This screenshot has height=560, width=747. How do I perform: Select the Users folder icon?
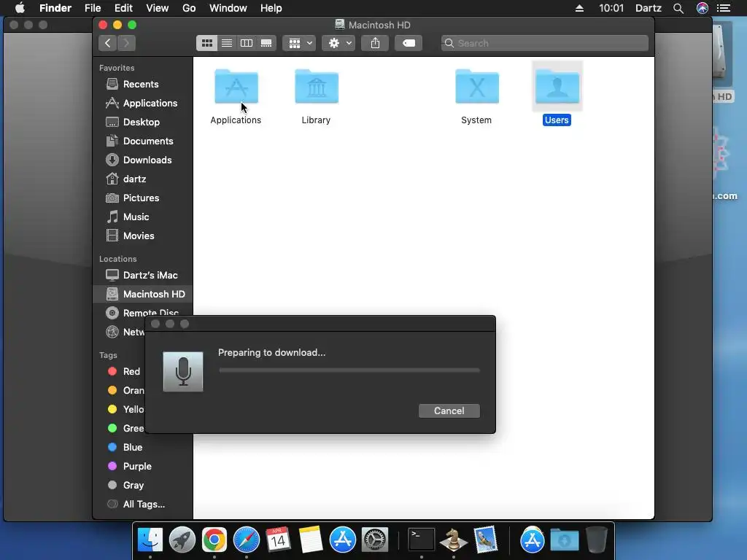click(557, 86)
